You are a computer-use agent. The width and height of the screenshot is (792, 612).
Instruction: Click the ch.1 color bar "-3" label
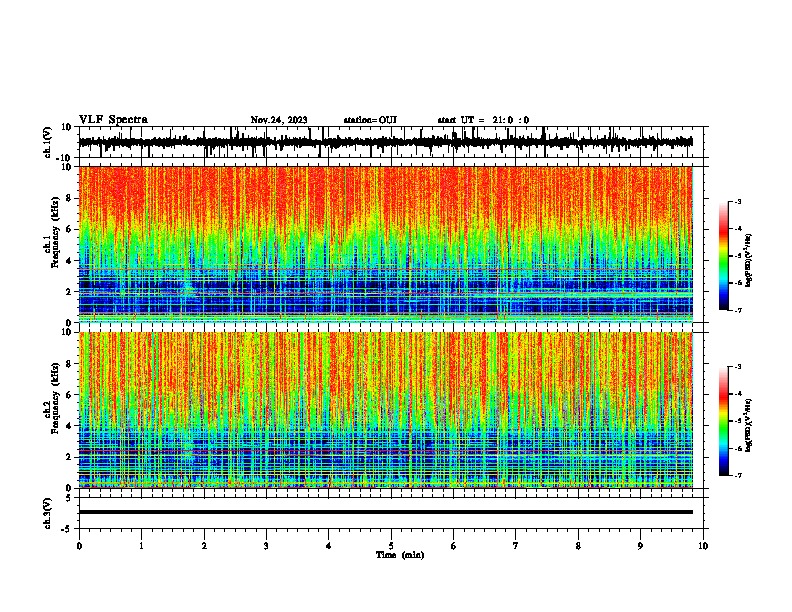tap(738, 201)
